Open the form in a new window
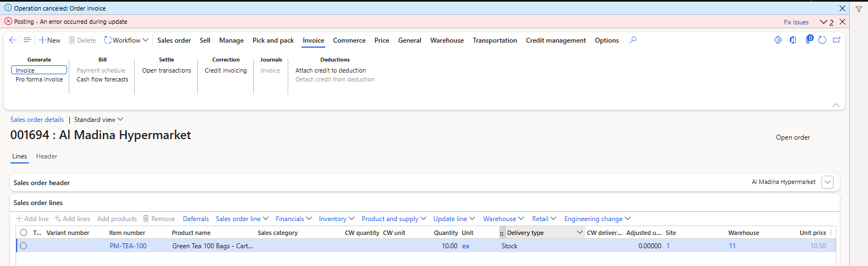This screenshot has height=266, width=868. (837, 40)
